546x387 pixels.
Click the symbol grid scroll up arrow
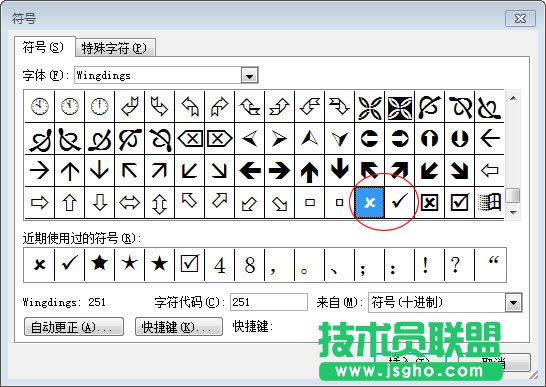pyautogui.click(x=513, y=99)
